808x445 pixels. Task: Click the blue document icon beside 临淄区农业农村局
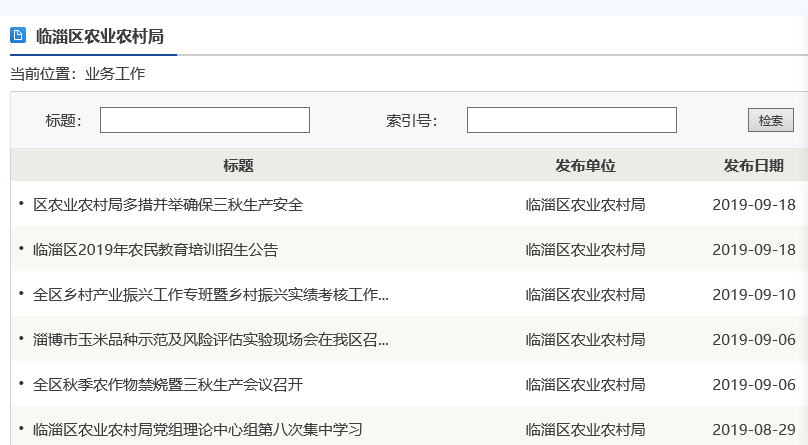point(18,36)
